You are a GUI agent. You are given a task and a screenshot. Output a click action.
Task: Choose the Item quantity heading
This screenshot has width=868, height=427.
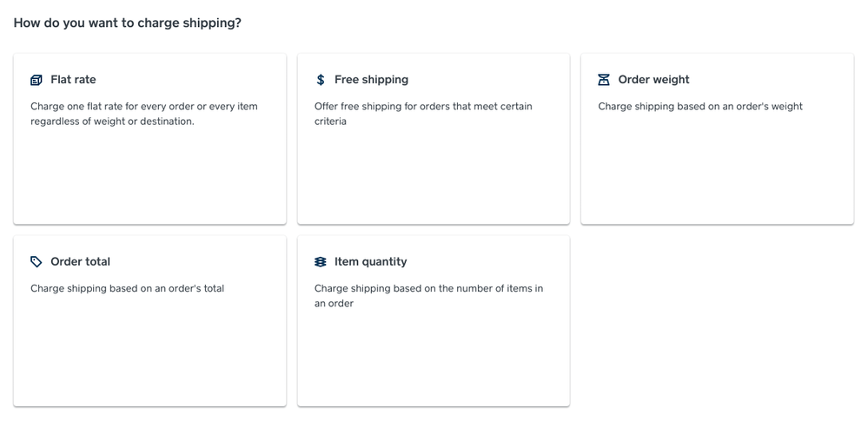[370, 262]
